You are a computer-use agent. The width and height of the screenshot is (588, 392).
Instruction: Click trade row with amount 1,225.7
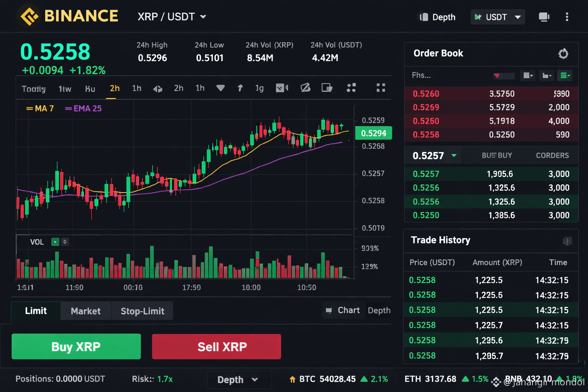click(491, 325)
